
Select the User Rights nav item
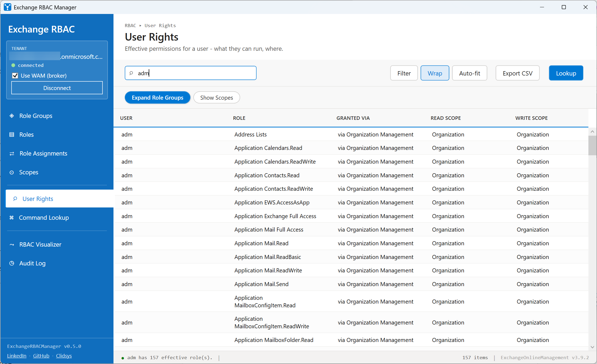pyautogui.click(x=59, y=199)
